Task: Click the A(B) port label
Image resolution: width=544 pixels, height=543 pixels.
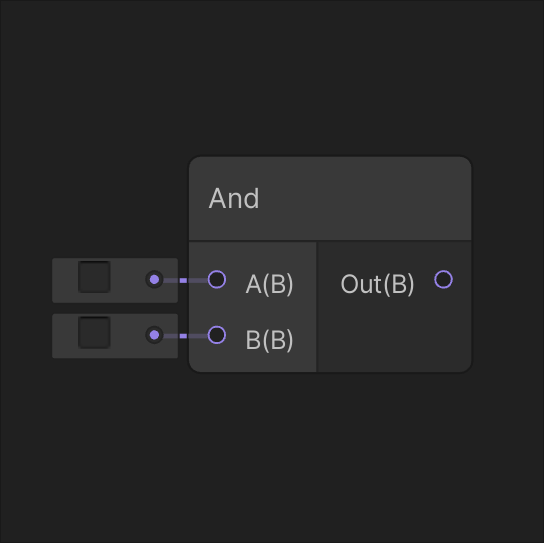Action: 269,284
